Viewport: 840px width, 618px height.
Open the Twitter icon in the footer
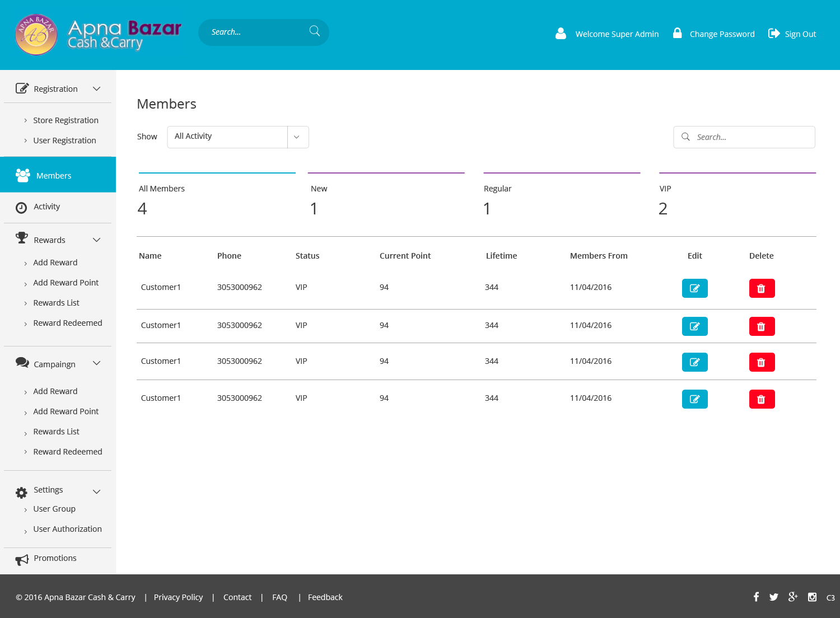pos(773,597)
